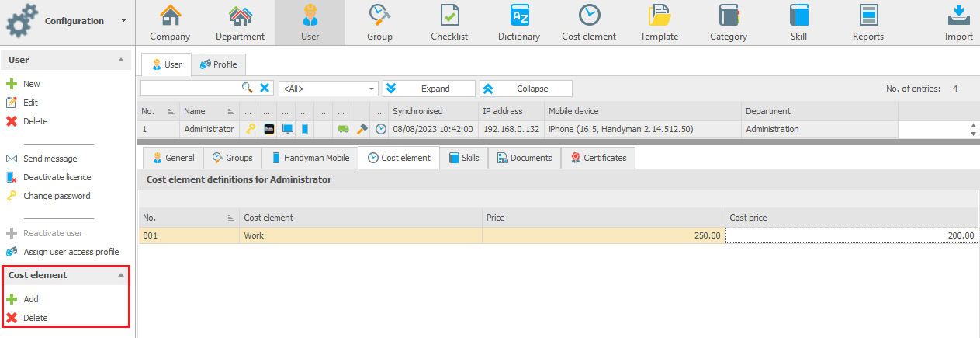Click the black hm icon in Administrator row
The width and height of the screenshot is (980, 338).
pos(269,129)
